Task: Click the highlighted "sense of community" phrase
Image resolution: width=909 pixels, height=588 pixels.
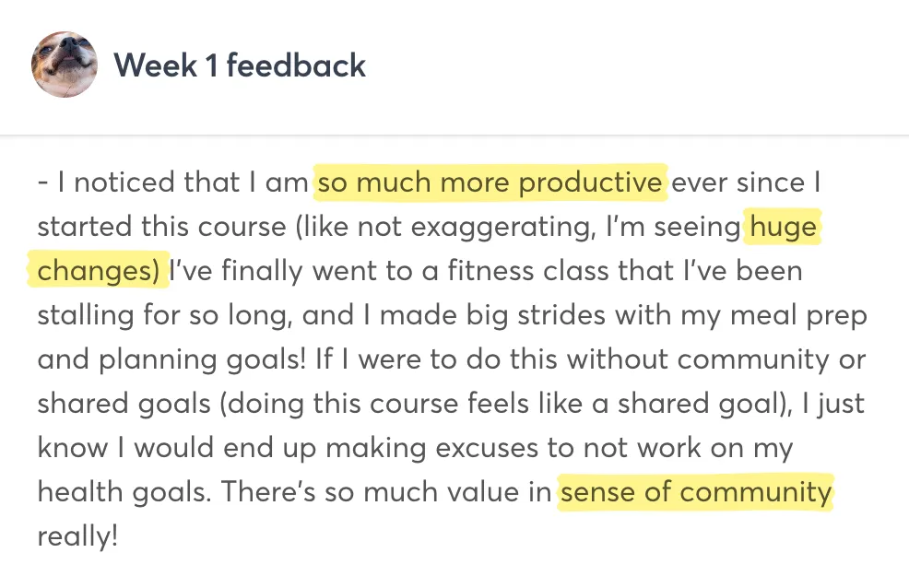Action: pos(696,492)
